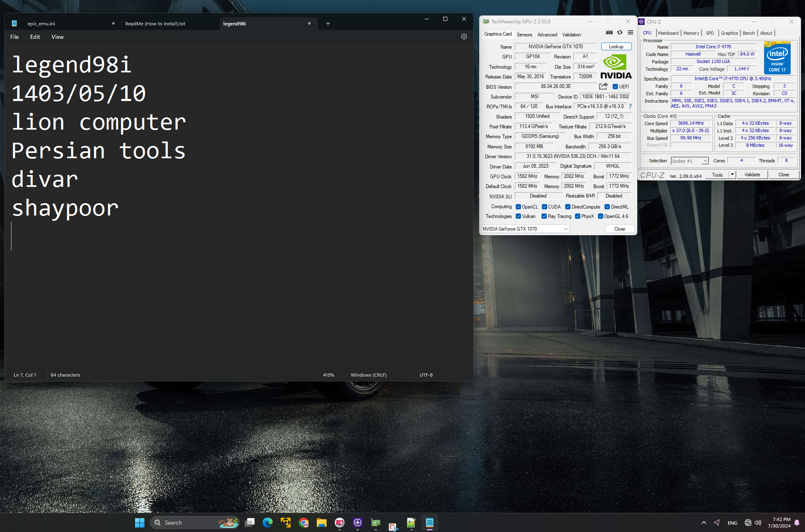The height and width of the screenshot is (532, 805).
Task: Click the GPU-Z screenshot camera icon
Action: click(x=609, y=33)
